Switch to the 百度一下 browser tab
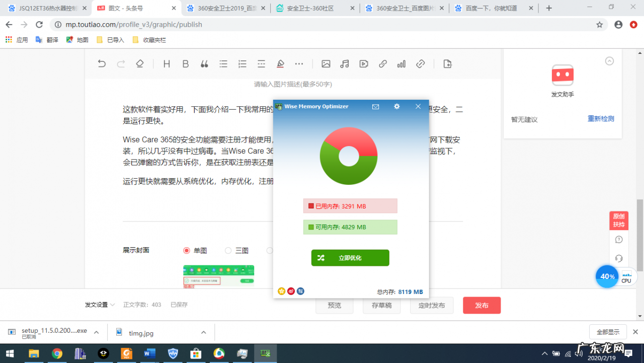 (494, 8)
